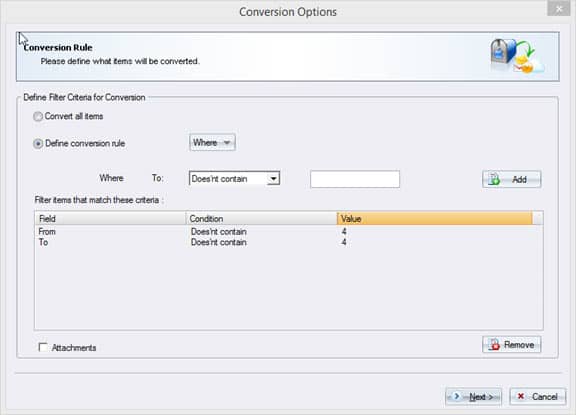Click the filter value text field
Image resolution: width=576 pixels, height=415 pixels.
[355, 179]
